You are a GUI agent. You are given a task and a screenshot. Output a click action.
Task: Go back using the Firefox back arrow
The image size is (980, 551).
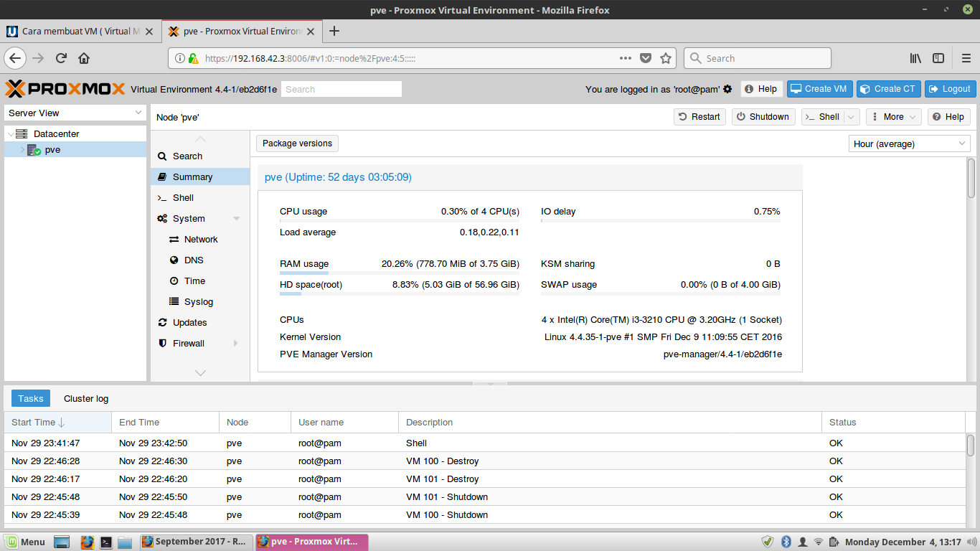16,58
